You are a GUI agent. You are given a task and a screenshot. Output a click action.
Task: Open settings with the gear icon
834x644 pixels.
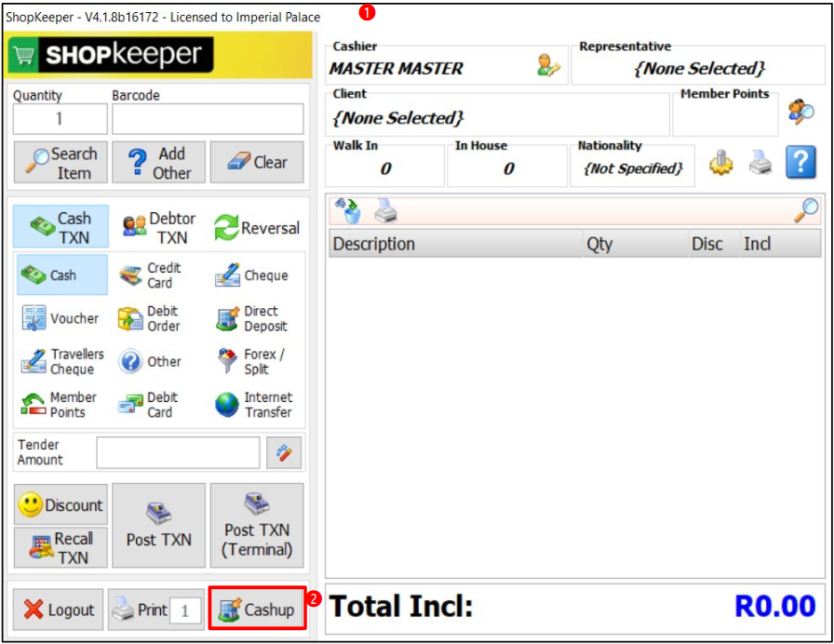(x=720, y=162)
